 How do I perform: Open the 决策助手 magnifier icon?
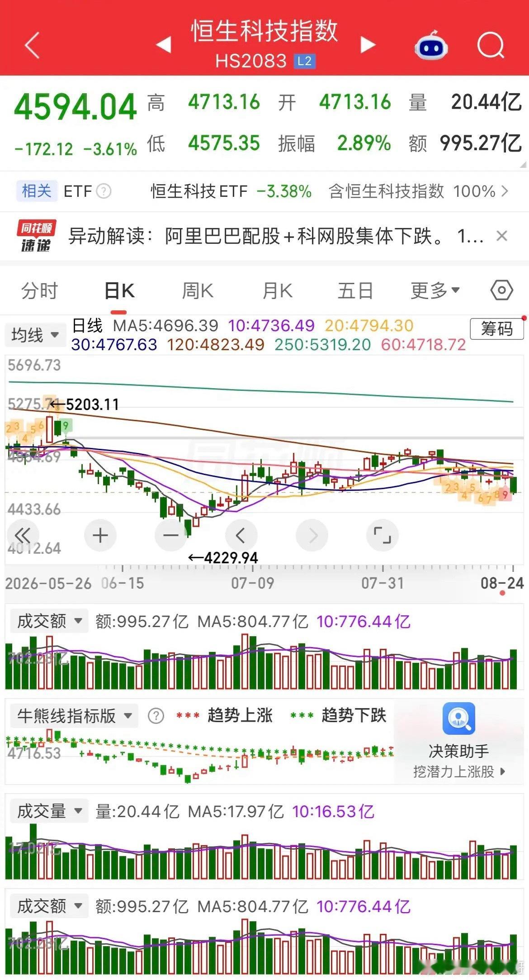tap(459, 718)
